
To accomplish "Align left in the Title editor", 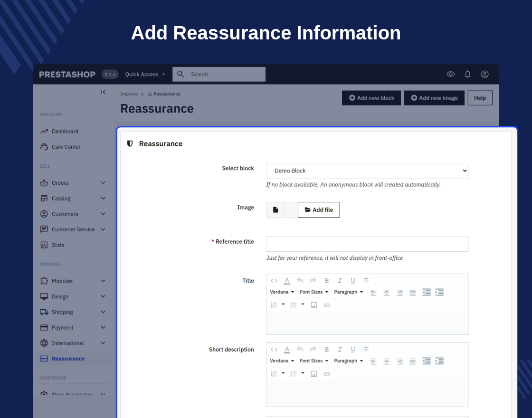I will click(x=373, y=293).
